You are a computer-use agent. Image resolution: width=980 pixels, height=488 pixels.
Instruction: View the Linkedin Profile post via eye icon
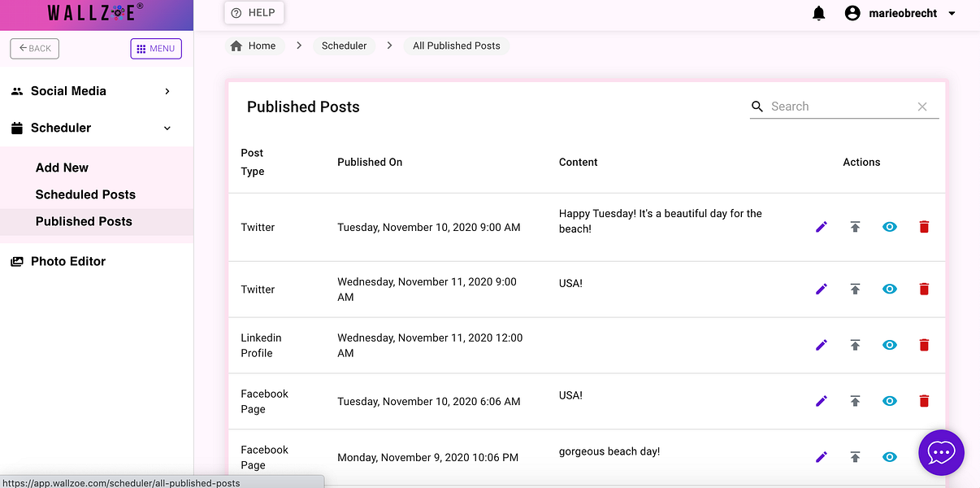click(890, 345)
